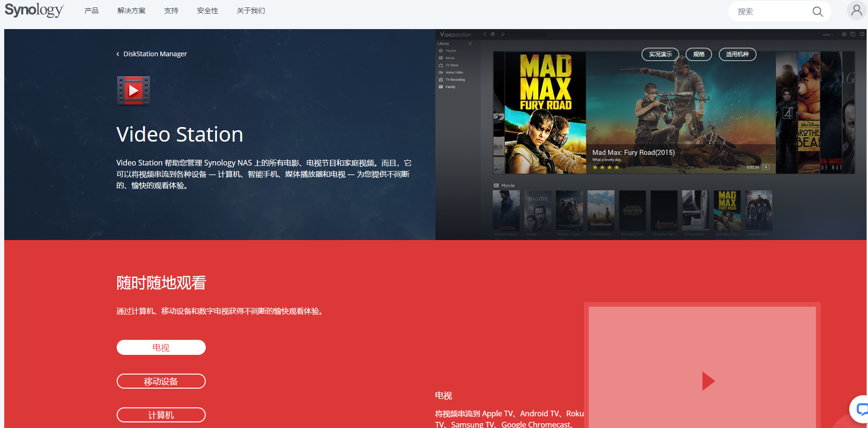Play the TV streaming video
The image size is (868, 428).
[708, 381]
